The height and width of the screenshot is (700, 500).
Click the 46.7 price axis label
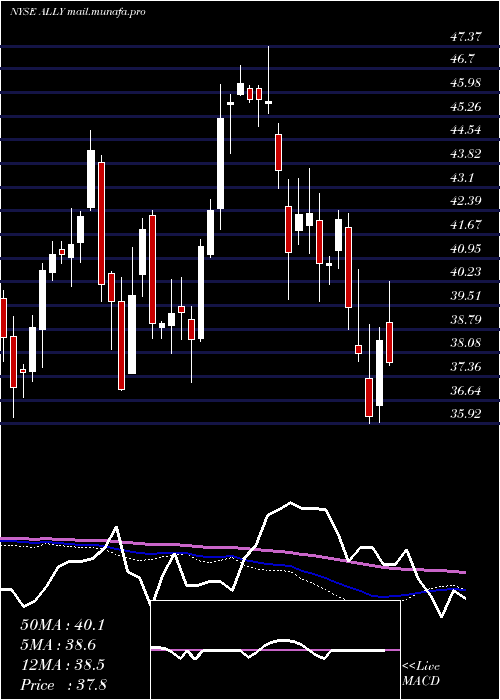click(x=462, y=59)
